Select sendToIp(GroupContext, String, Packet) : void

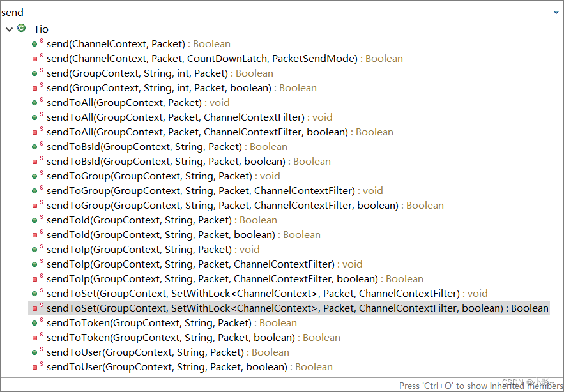[153, 250]
